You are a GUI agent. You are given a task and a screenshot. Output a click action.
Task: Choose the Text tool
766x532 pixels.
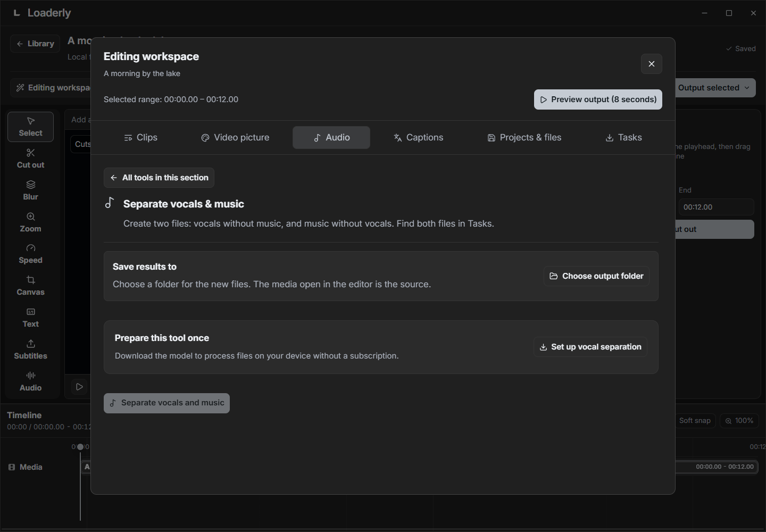click(30, 318)
